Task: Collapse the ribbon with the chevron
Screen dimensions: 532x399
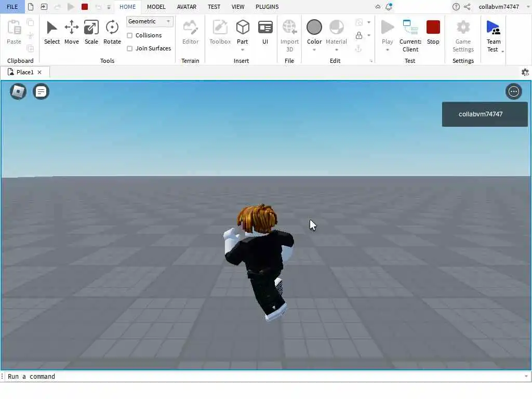Action: pos(378,7)
